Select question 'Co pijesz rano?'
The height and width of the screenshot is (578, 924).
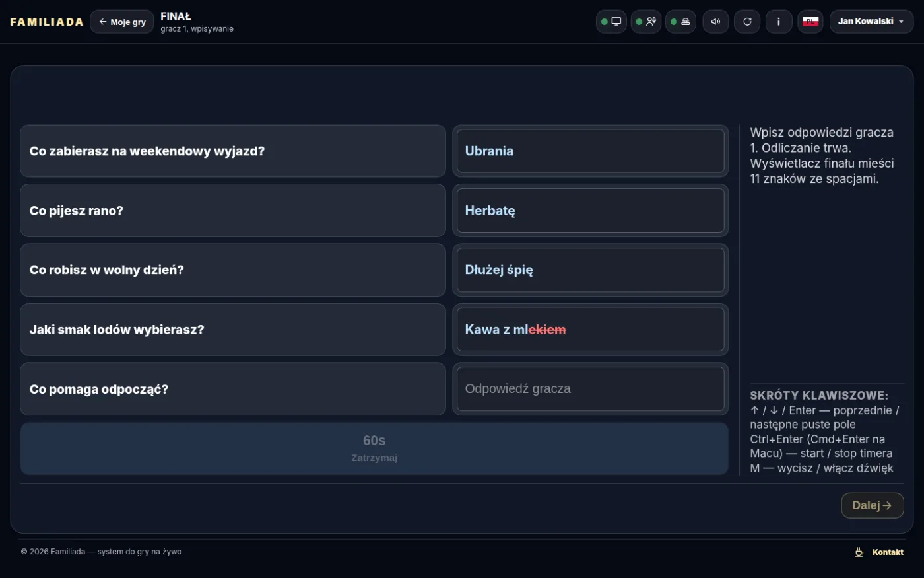(x=233, y=211)
